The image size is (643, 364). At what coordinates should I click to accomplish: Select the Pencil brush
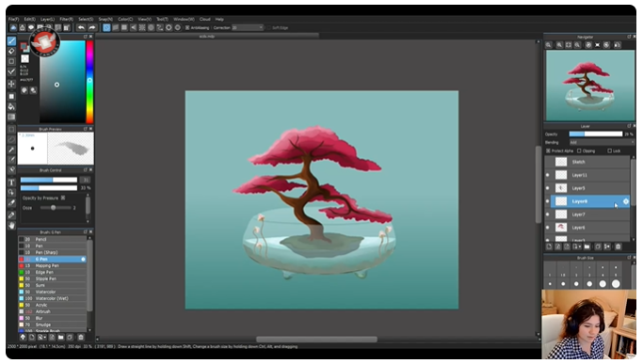point(52,240)
